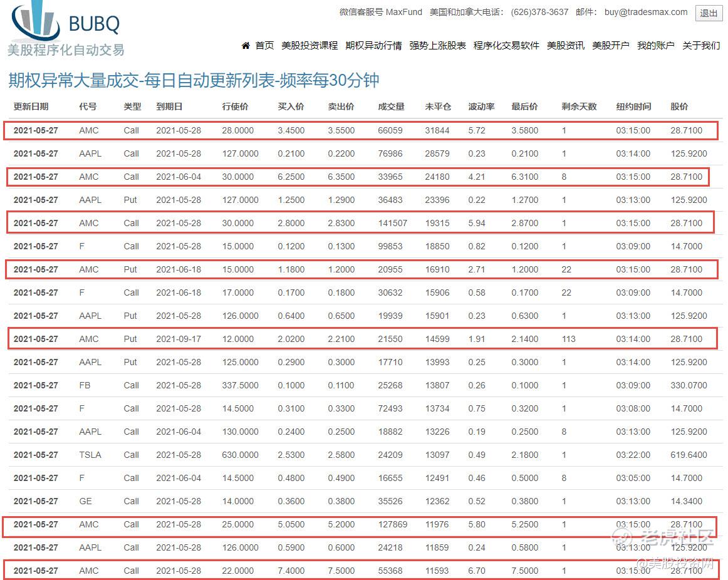Click volume value 127869
Screen dimensions: 728x580
392,524
